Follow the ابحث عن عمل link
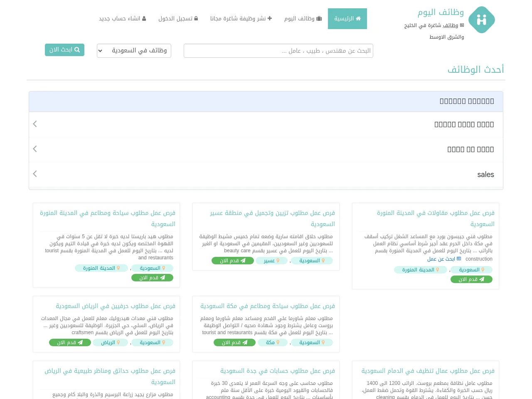The height and width of the screenshot is (399, 532). (444, 259)
